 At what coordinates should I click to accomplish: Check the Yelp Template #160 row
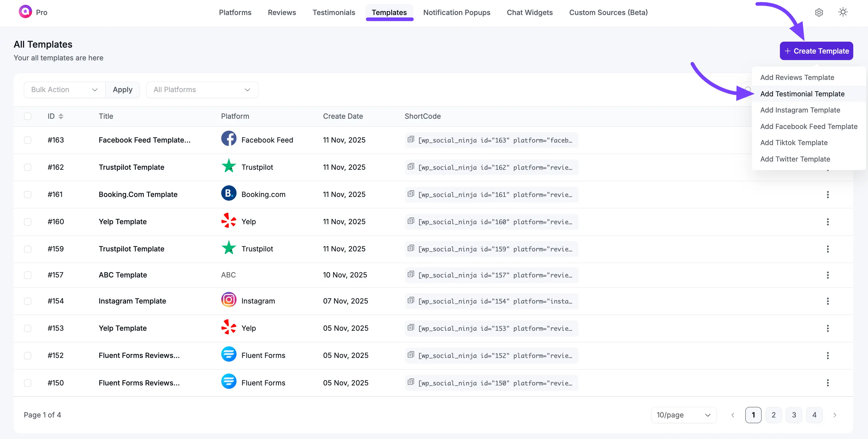click(x=28, y=222)
